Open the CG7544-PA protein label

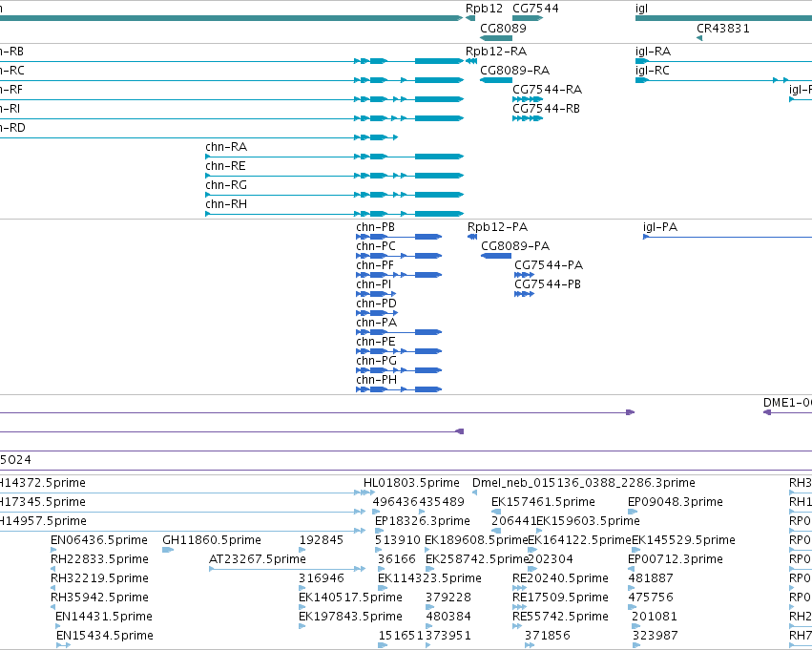[x=549, y=265]
